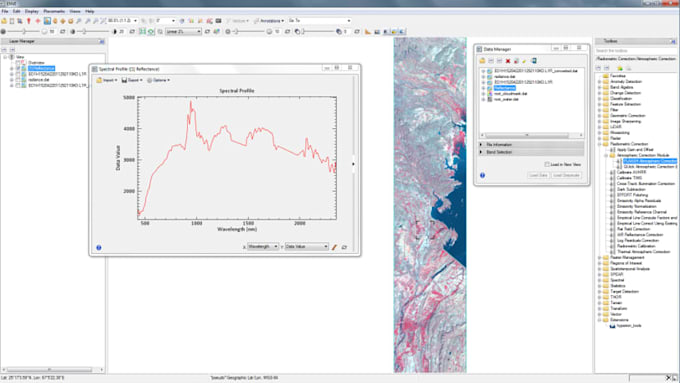Image resolution: width=680 pixels, height=383 pixels.
Task: Toggle visibility of the highlighted Reflectance layer
Action: tap(18, 68)
